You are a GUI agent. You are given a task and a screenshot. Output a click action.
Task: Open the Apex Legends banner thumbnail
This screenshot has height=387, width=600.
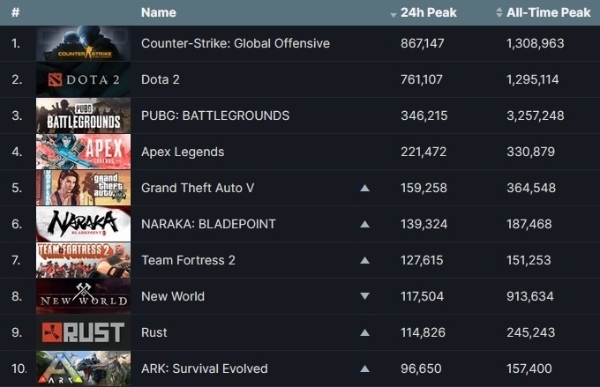pyautogui.click(x=83, y=152)
